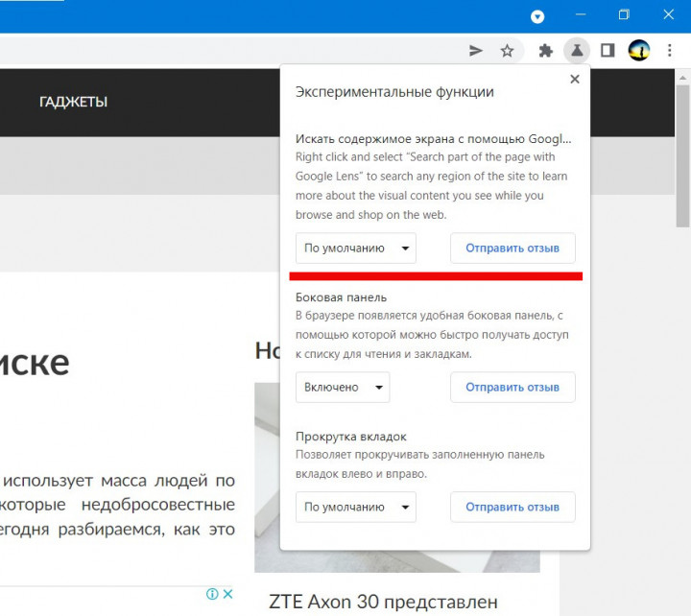The width and height of the screenshot is (691, 616).
Task: Click the Искать содержимое экрана heading
Action: tap(433, 139)
